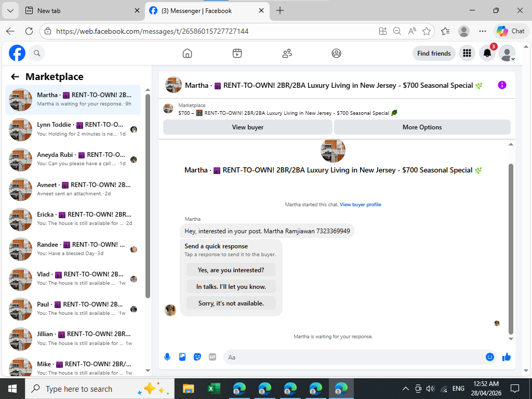Image resolution: width=532 pixels, height=399 pixels.
Task: Open Ericka conversation
Action: click(73, 219)
